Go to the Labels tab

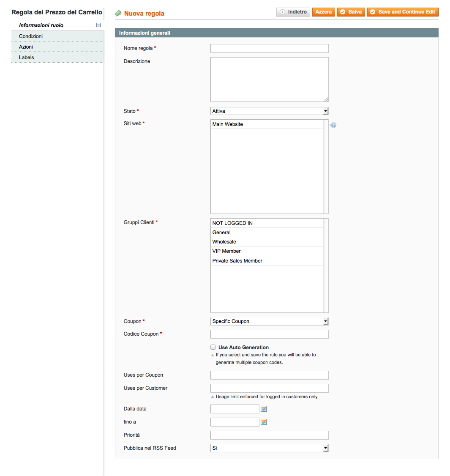tap(26, 57)
